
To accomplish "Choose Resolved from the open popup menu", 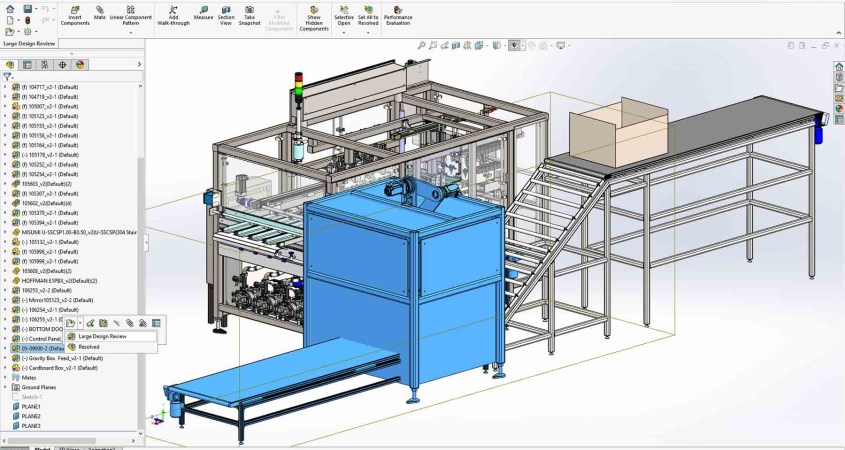I will tap(89, 347).
